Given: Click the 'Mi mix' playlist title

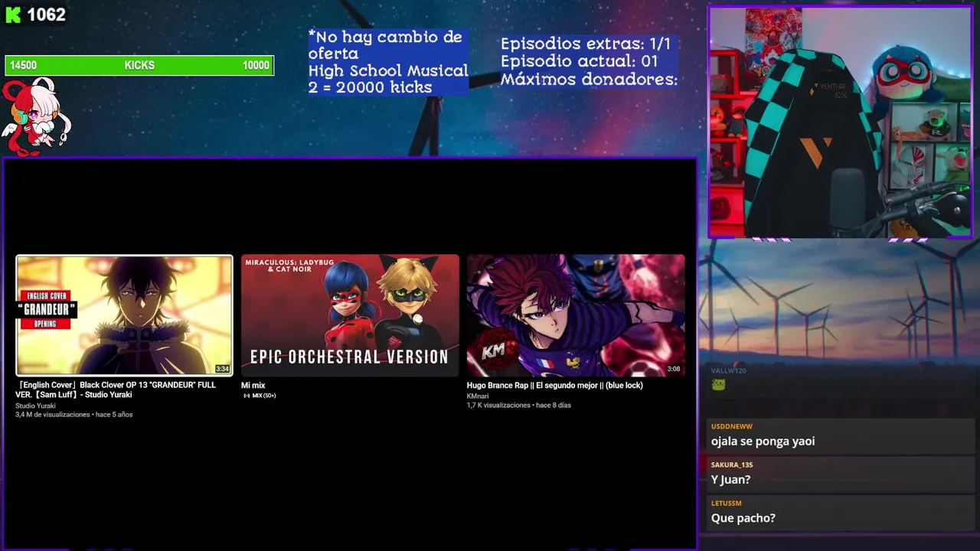Looking at the screenshot, I should (x=253, y=386).
